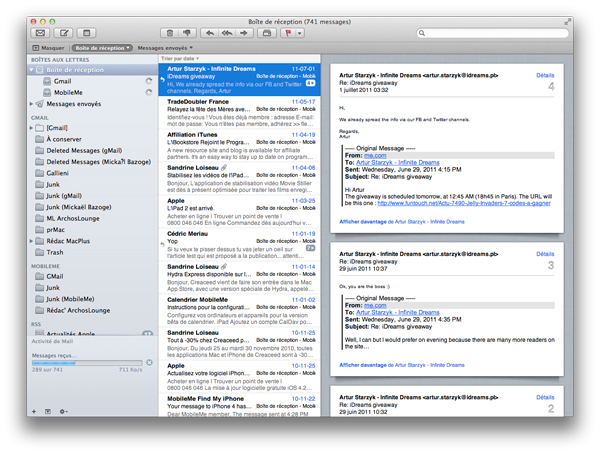Mark message as junk with thumbs-down icon
The height and width of the screenshot is (454, 600).
[x=187, y=33]
